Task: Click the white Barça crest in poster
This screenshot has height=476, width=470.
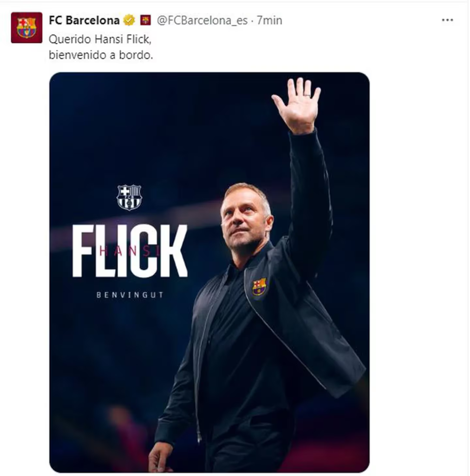Action: tap(129, 197)
